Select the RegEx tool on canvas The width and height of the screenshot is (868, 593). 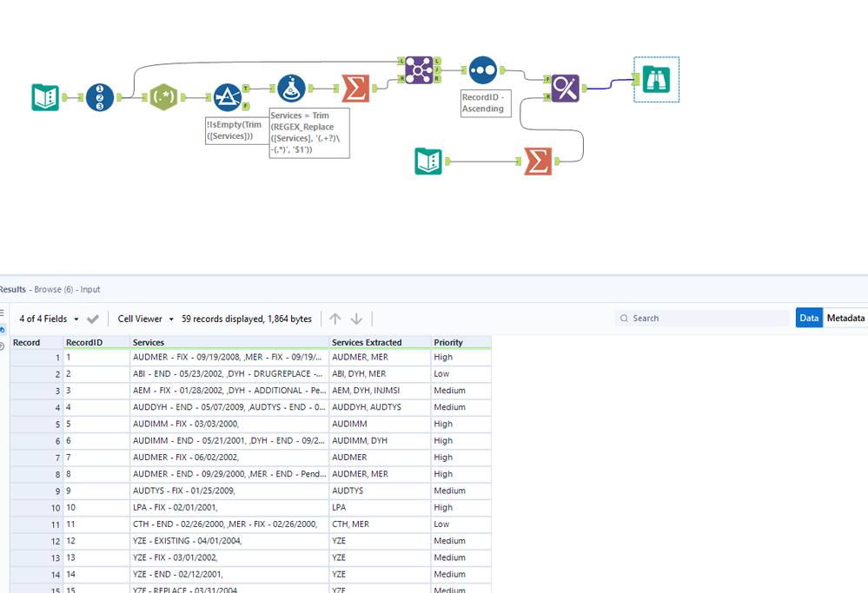pos(163,96)
